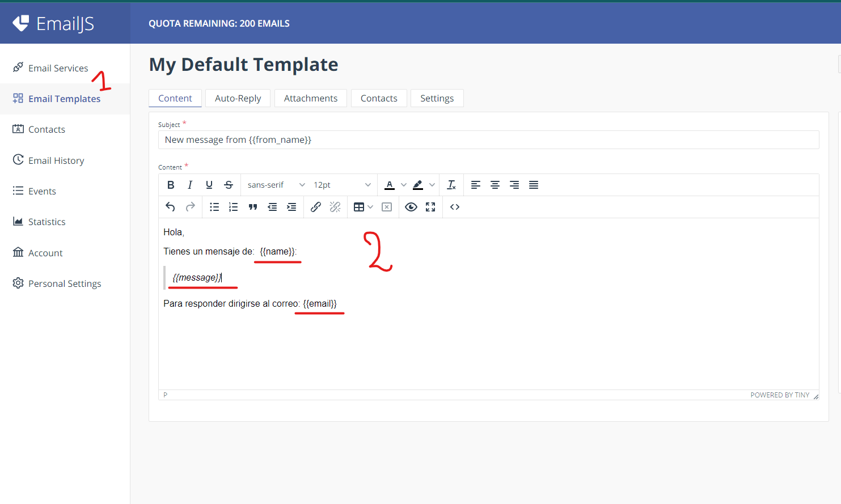Expand the background color picker arrow
The image size is (841, 504).
click(432, 185)
